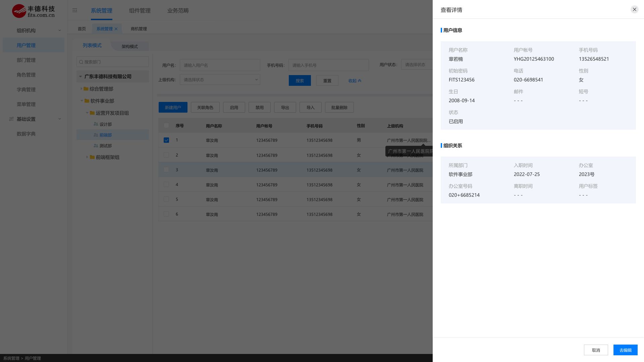Click the 运营开发项目组 folder icon
Image resolution: width=644 pixels, height=362 pixels.
[92, 113]
